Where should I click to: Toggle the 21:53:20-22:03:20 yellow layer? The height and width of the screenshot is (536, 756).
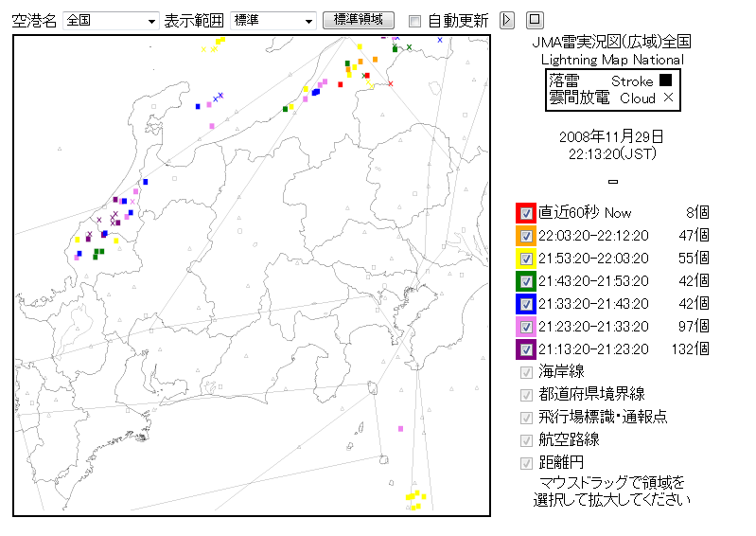pos(526,259)
